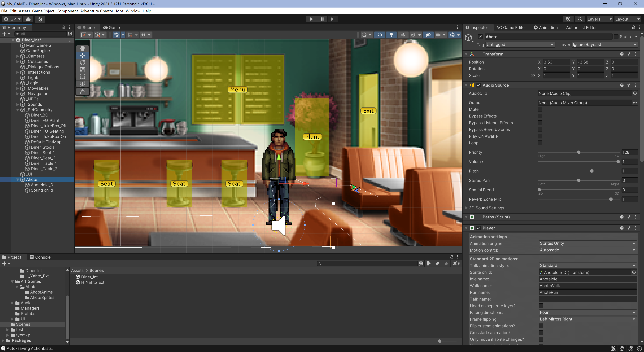The width and height of the screenshot is (644, 352).
Task: Click search by label tag icon
Action: coord(437,263)
